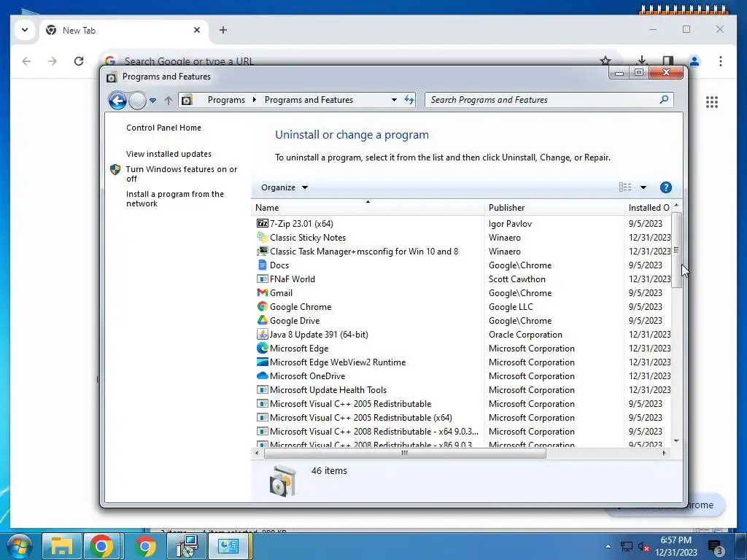This screenshot has height=560, width=747.
Task: Select the Igor Pavlov publisher cell
Action: point(510,224)
